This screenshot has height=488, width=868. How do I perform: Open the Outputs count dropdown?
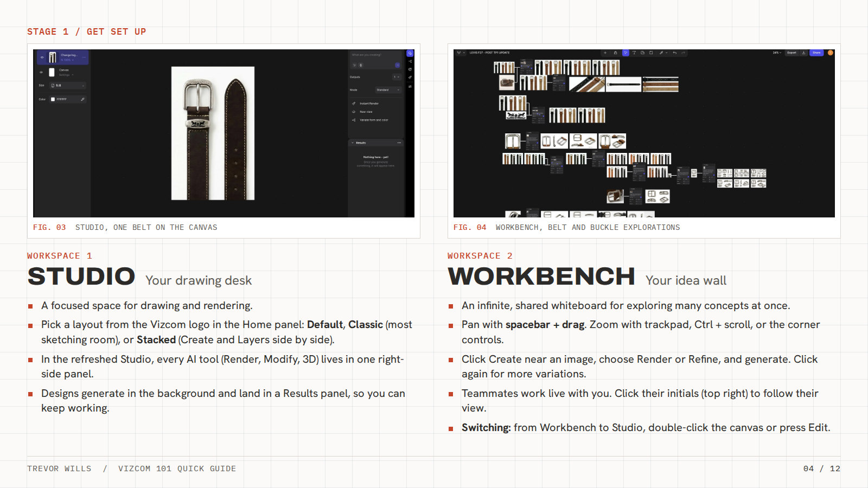pyautogui.click(x=397, y=77)
